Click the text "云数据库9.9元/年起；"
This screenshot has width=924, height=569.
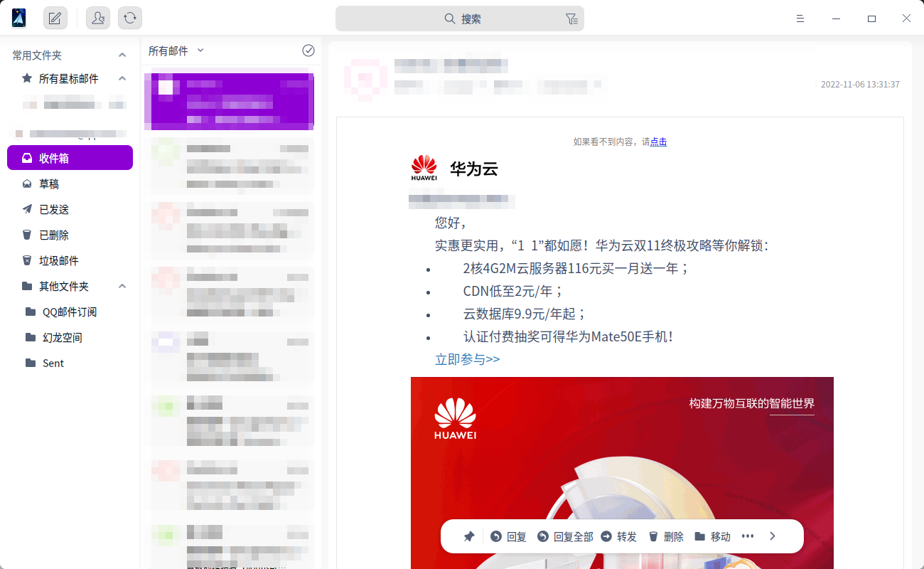[x=525, y=314]
